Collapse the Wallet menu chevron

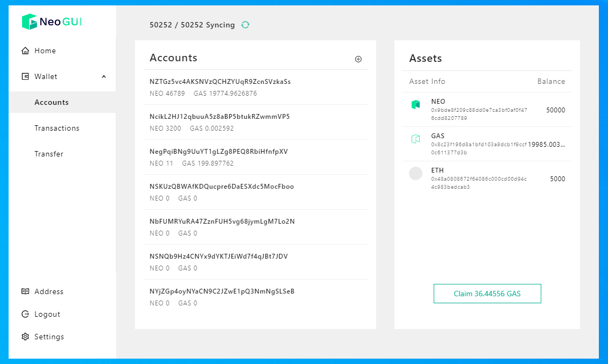click(x=104, y=76)
